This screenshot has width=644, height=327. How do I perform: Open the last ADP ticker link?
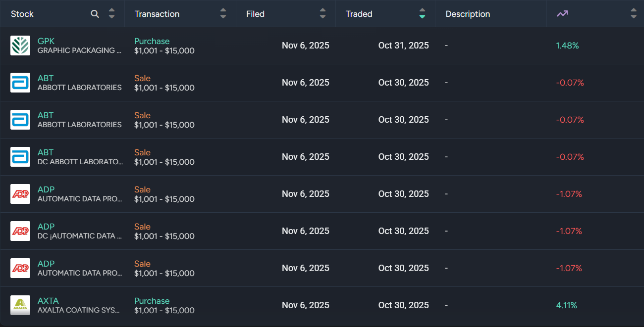[46, 264]
